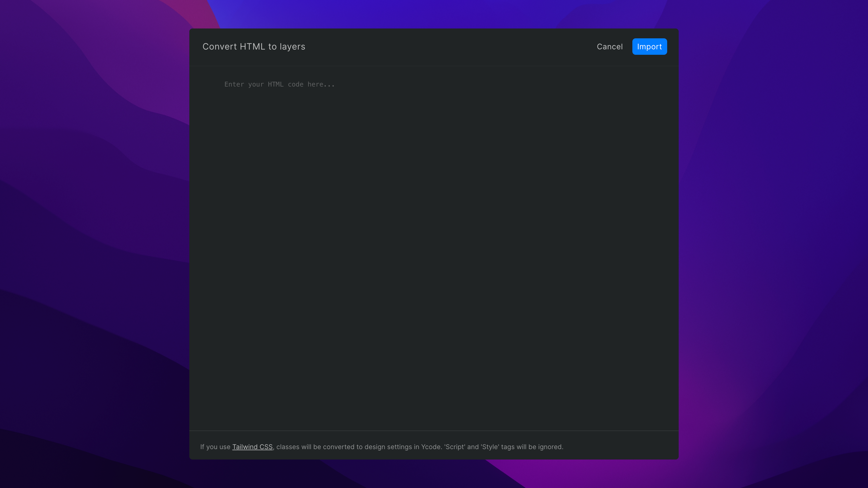
Task: Click the blue Import button
Action: pos(649,47)
